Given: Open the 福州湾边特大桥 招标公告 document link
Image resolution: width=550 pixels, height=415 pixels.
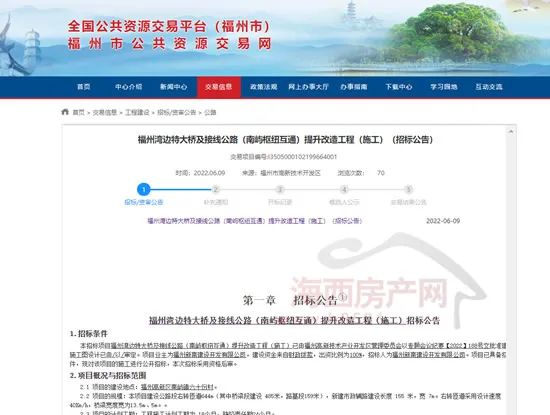Looking at the screenshot, I should pos(255,221).
